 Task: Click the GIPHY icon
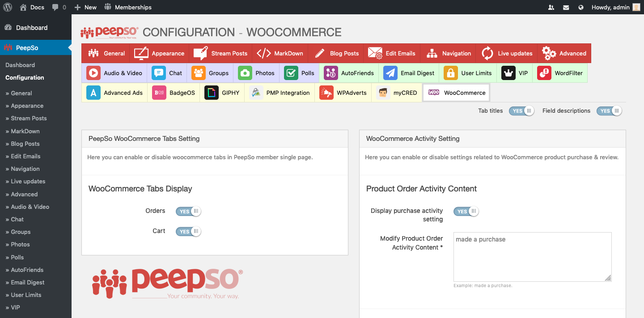point(212,93)
